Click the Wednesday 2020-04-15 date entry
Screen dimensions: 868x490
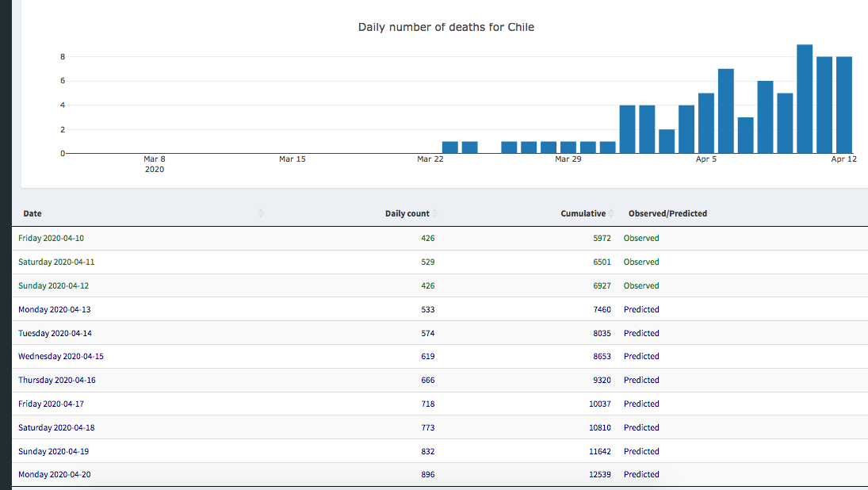(61, 356)
